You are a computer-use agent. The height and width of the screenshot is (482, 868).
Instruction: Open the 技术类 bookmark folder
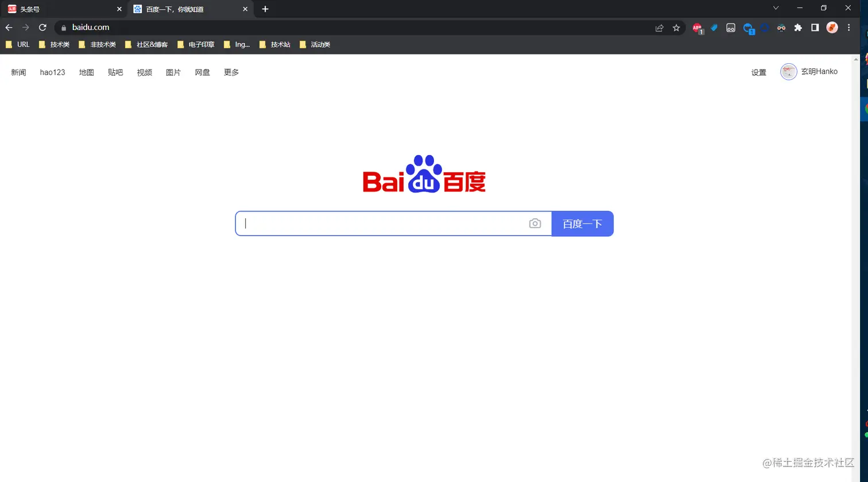tap(54, 44)
